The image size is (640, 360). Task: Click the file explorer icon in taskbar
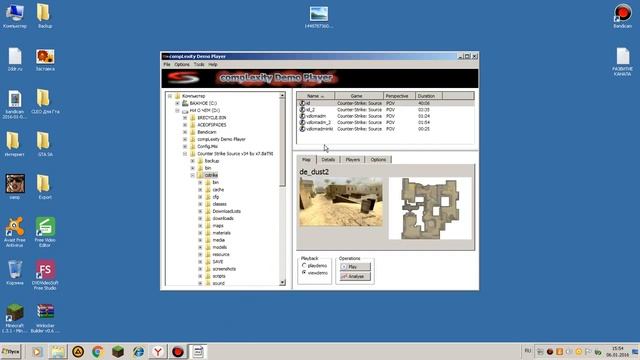pyautogui.click(x=58, y=352)
